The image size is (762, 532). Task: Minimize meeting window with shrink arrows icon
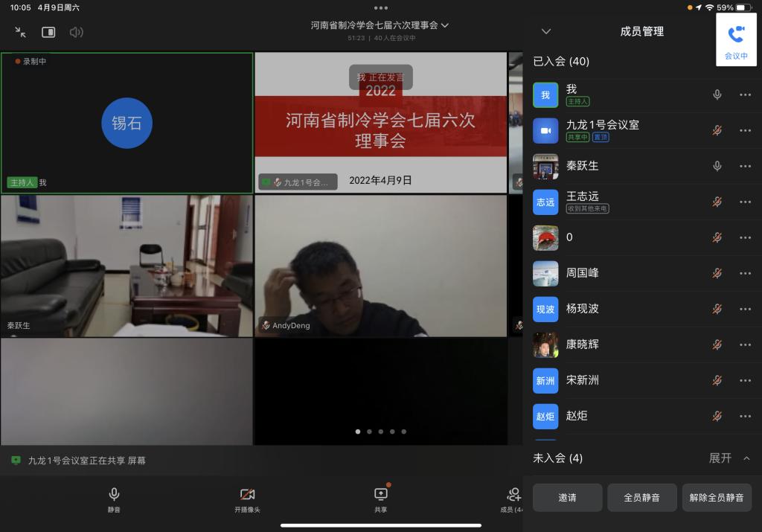coord(20,32)
